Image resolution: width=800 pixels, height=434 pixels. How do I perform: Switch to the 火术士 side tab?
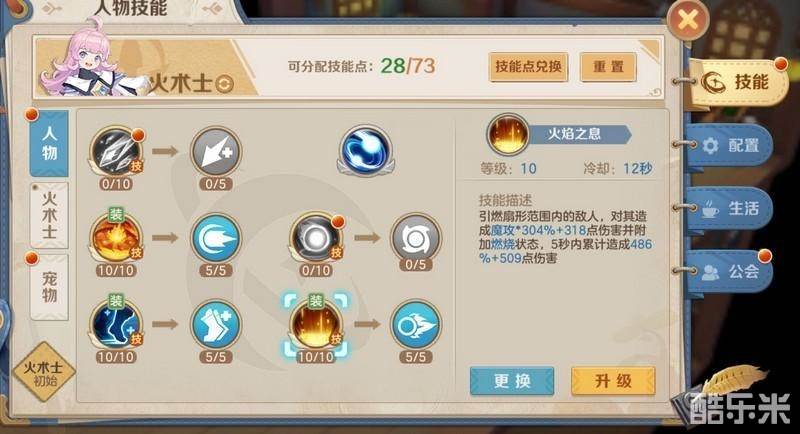[x=49, y=215]
